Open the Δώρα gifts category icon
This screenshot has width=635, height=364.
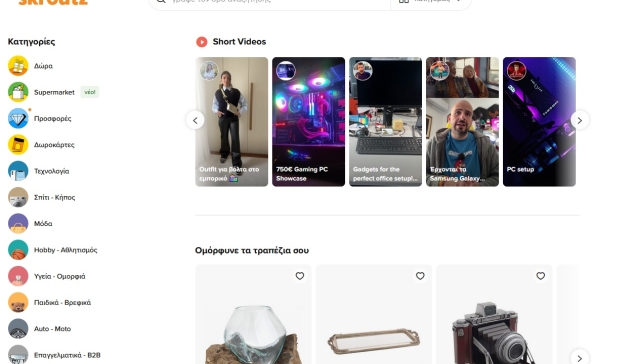(x=18, y=66)
